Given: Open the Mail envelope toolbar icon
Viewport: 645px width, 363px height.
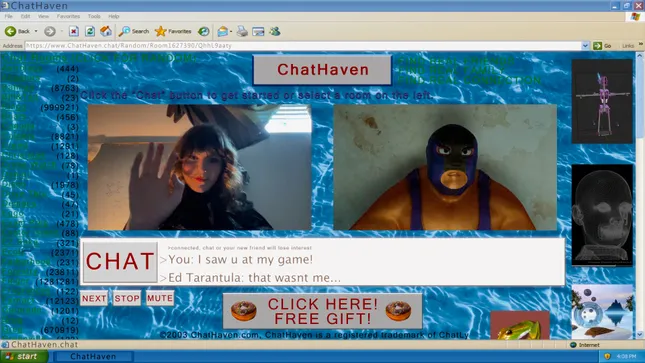Looking at the screenshot, I should tap(223, 31).
